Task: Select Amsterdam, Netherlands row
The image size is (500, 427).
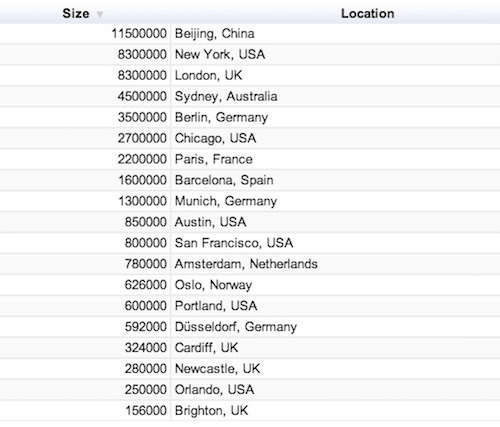Action: click(250, 264)
